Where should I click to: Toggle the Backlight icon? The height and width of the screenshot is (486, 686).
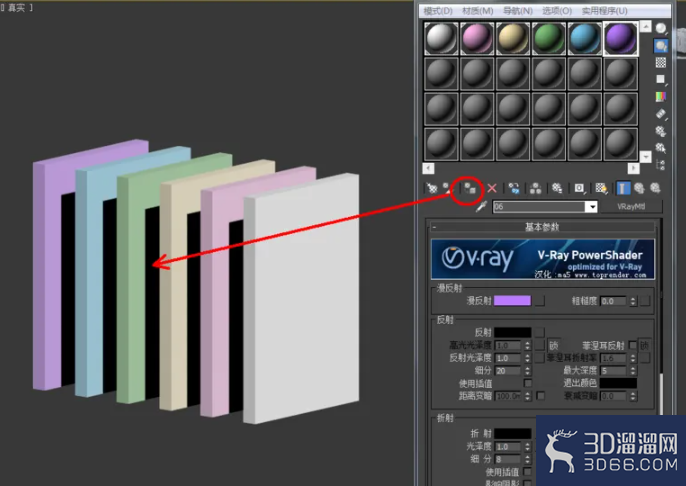coord(661,45)
